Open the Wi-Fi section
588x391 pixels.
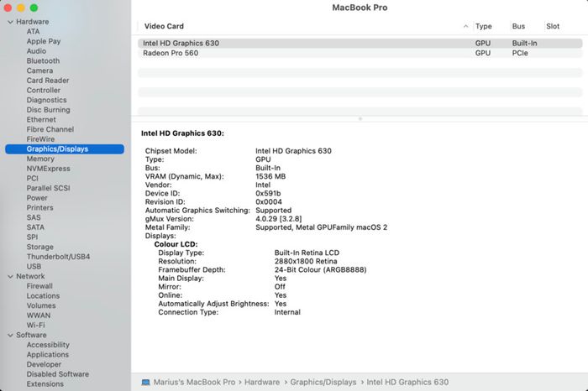(35, 325)
